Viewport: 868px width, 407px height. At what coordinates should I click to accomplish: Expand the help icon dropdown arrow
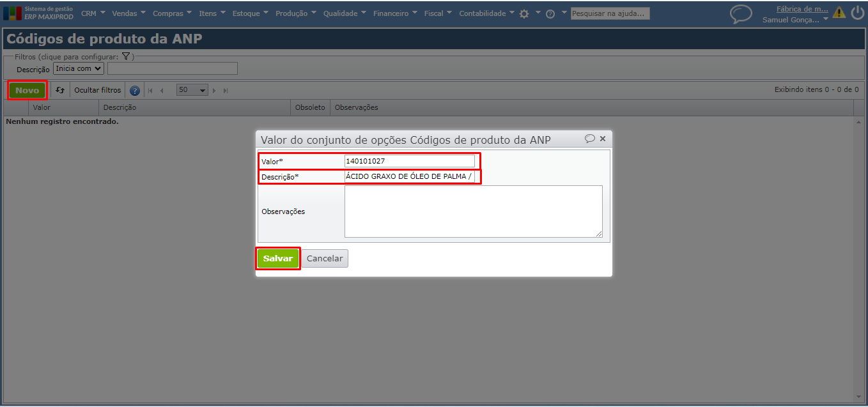[x=564, y=12]
